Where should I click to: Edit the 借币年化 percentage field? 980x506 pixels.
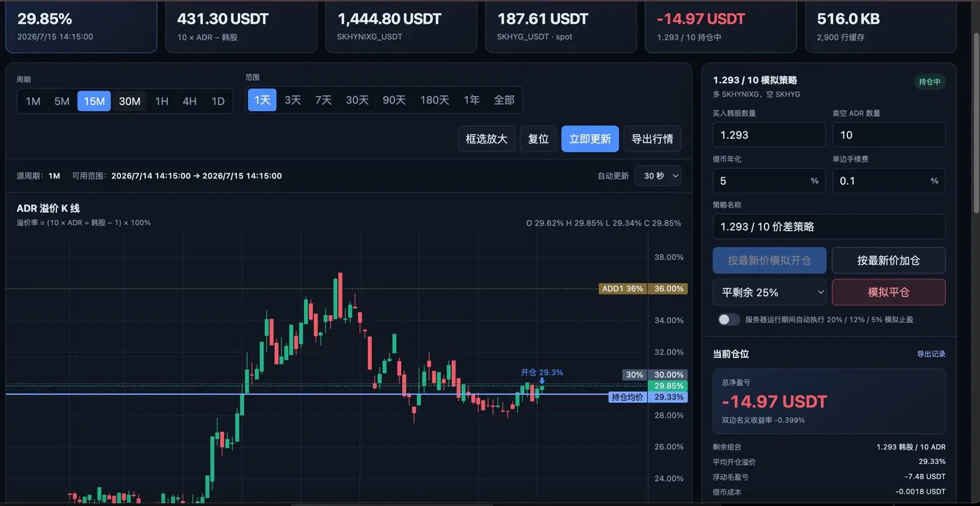click(x=769, y=181)
